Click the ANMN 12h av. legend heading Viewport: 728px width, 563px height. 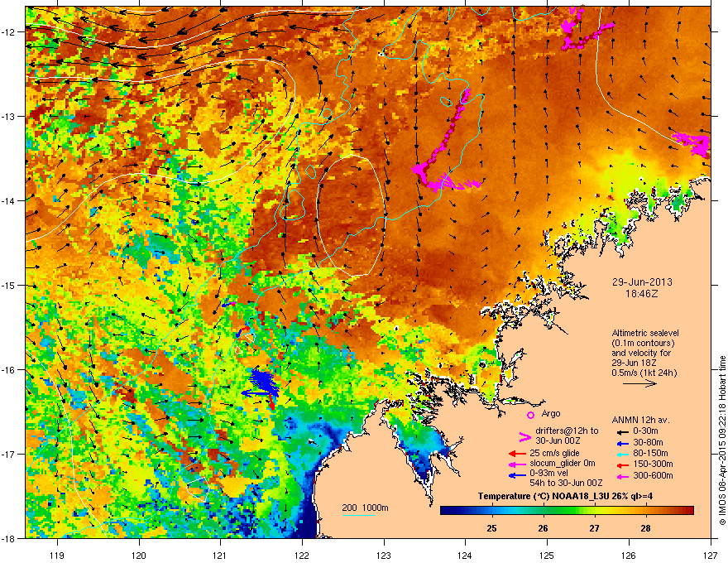coord(640,420)
